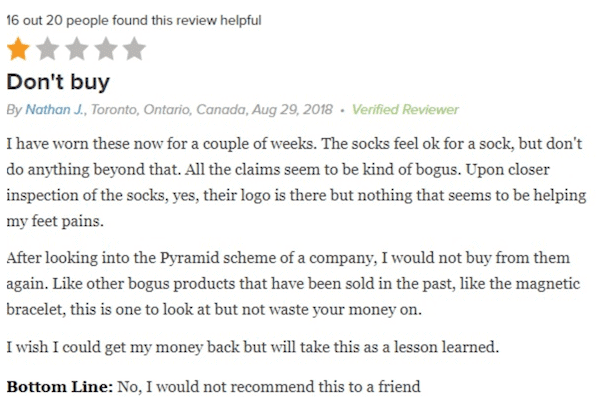Click the text No, I would not recommend
The width and height of the screenshot is (600, 400).
click(269, 387)
